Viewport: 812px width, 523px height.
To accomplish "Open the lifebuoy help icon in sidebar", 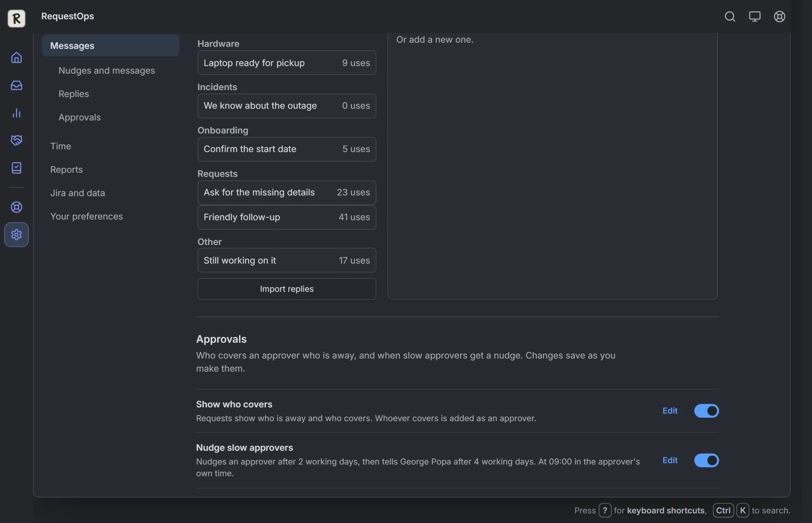I will click(x=17, y=207).
